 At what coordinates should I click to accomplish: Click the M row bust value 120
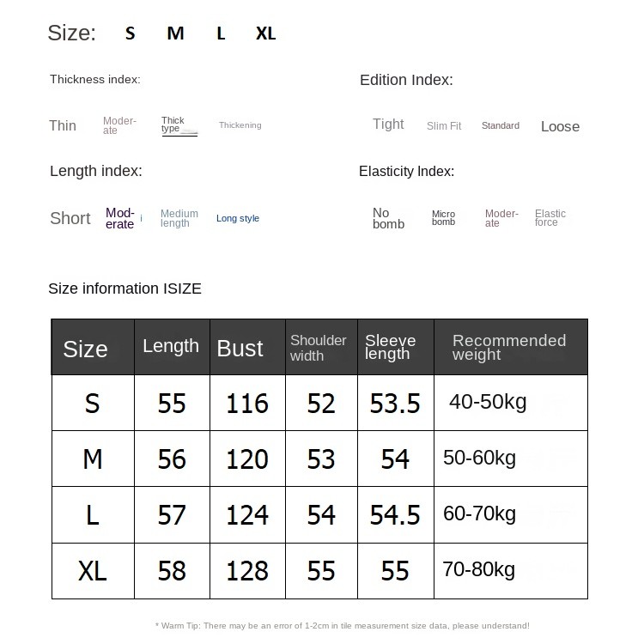(247, 459)
